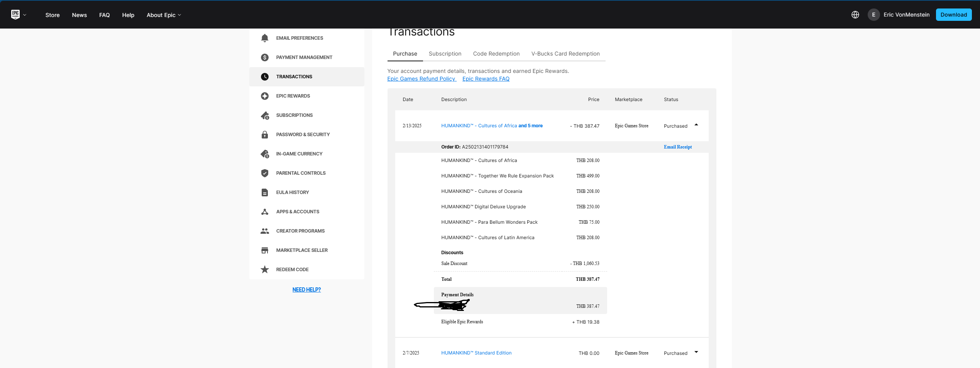The image size is (980, 368).
Task: Collapse the 2/13/2025 order details arrow
Action: [696, 125]
